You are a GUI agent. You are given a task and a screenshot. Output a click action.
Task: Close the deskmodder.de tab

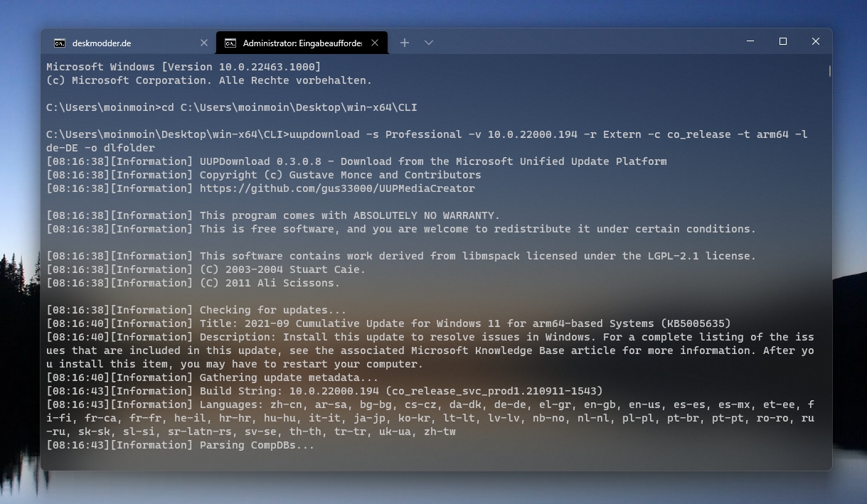tap(204, 43)
